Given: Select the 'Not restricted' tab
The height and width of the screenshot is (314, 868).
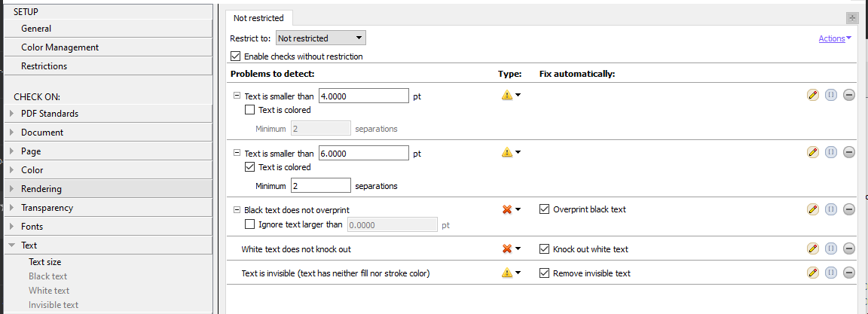Looking at the screenshot, I should 258,17.
